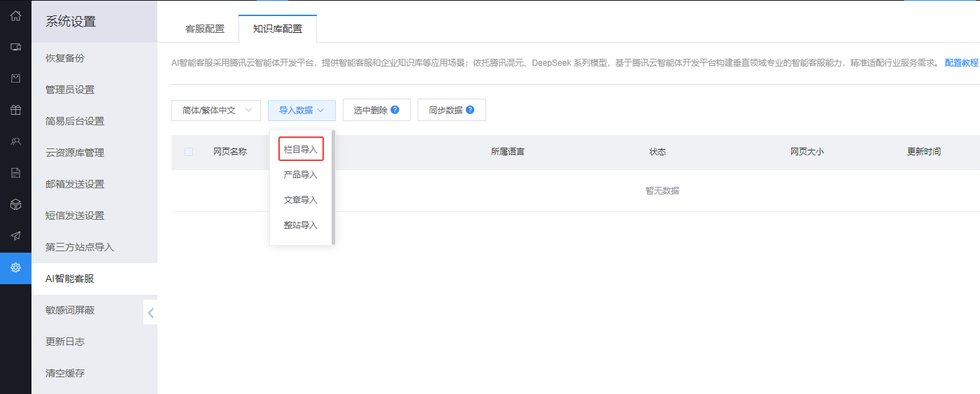This screenshot has width=980, height=394.
Task: Open the 配置教程 link
Action: point(961,63)
